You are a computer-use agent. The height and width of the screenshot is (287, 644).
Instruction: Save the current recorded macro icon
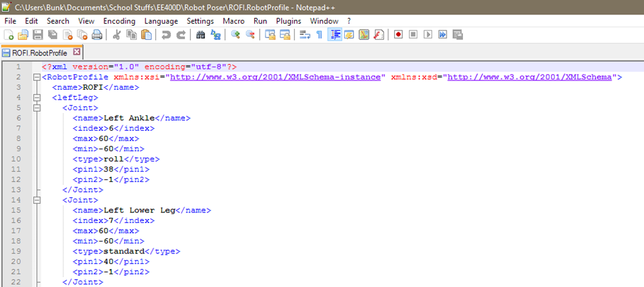(x=458, y=35)
